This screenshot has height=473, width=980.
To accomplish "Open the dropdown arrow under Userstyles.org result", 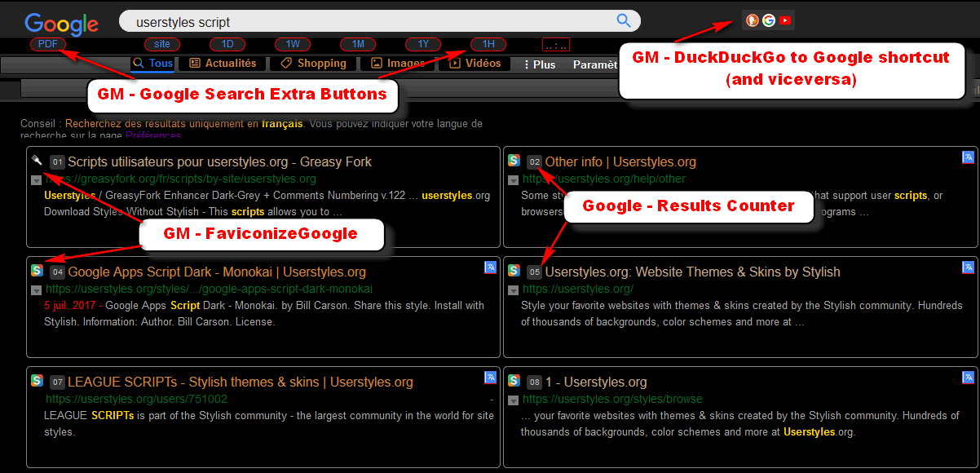I will tap(513, 290).
